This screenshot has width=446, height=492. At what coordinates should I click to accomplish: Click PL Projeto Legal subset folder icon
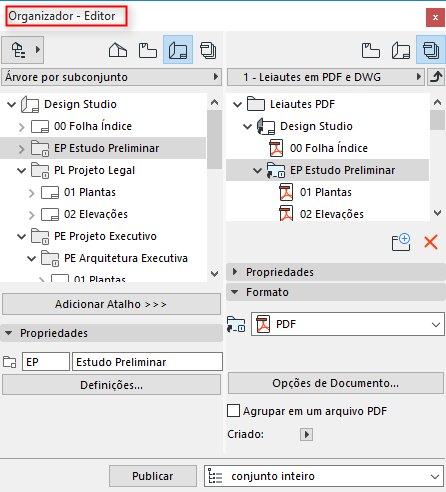[x=40, y=170]
